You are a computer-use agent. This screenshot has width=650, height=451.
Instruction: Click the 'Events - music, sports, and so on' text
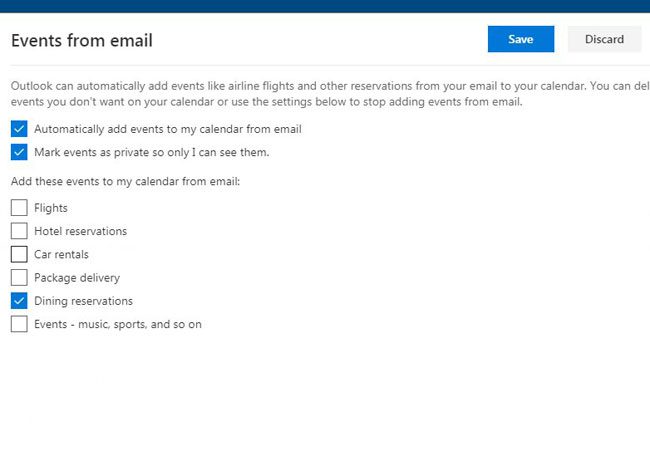118,324
